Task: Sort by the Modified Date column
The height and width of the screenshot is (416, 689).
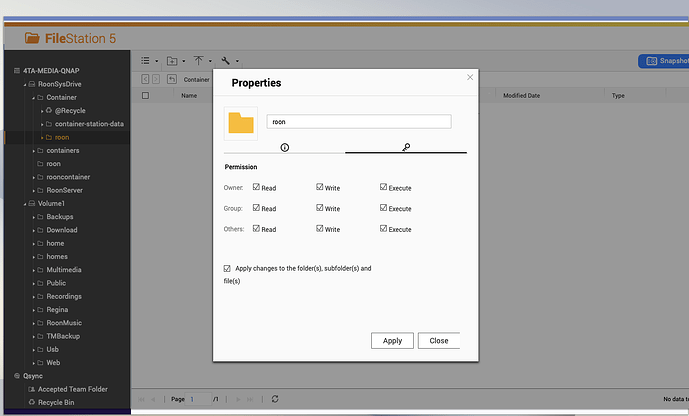Action: pyautogui.click(x=522, y=95)
